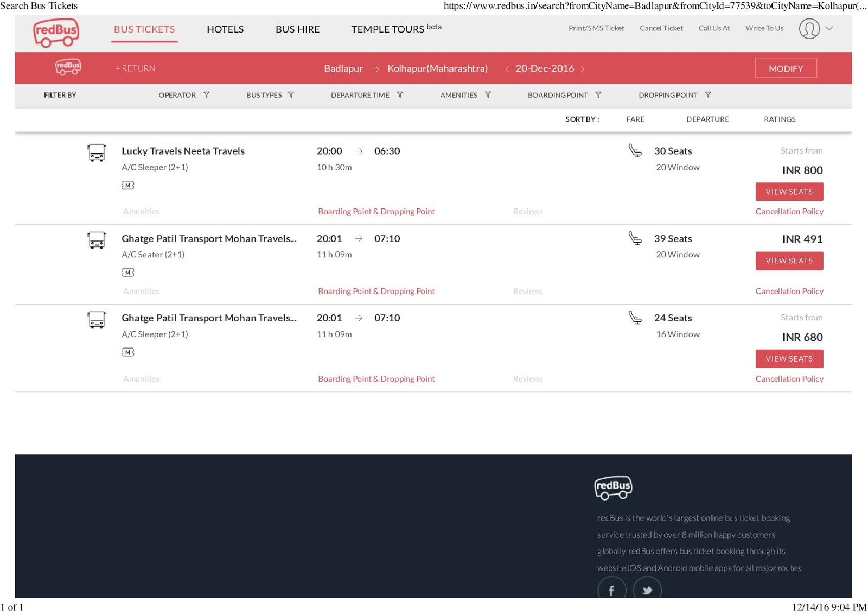Switch to the Temple Tours beta tab
868x614 pixels.
coord(397,28)
